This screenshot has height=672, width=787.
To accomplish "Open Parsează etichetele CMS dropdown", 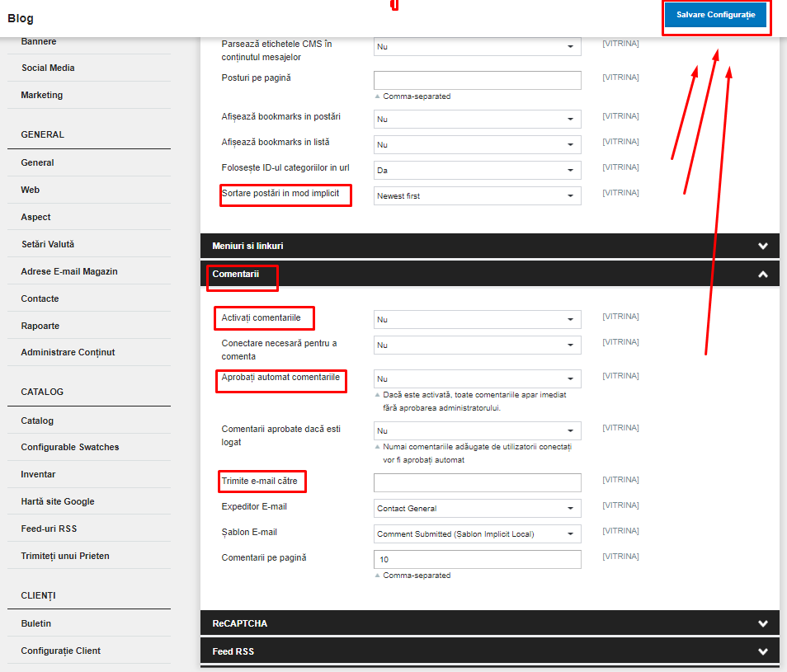I will coord(478,47).
